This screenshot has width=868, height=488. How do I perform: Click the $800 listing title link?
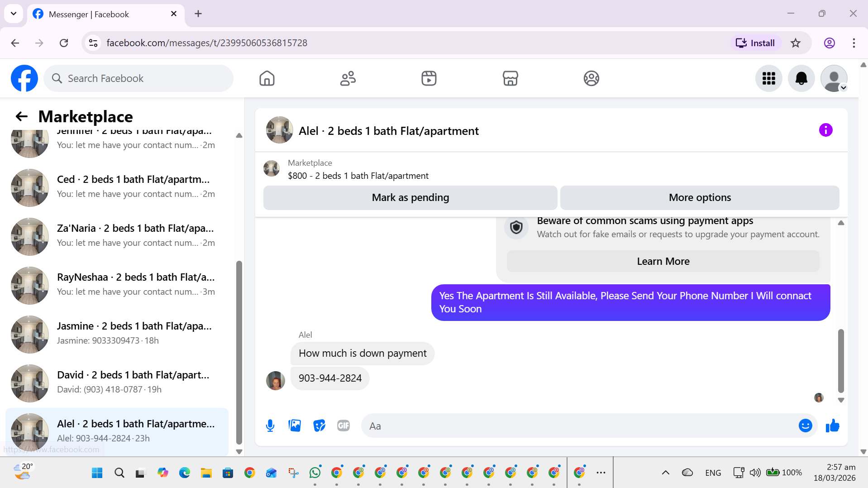(358, 176)
